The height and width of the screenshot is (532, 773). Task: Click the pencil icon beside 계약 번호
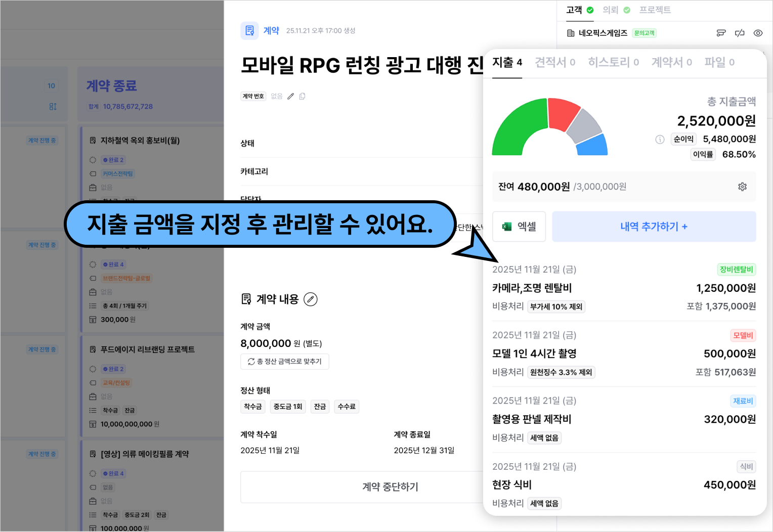point(290,96)
